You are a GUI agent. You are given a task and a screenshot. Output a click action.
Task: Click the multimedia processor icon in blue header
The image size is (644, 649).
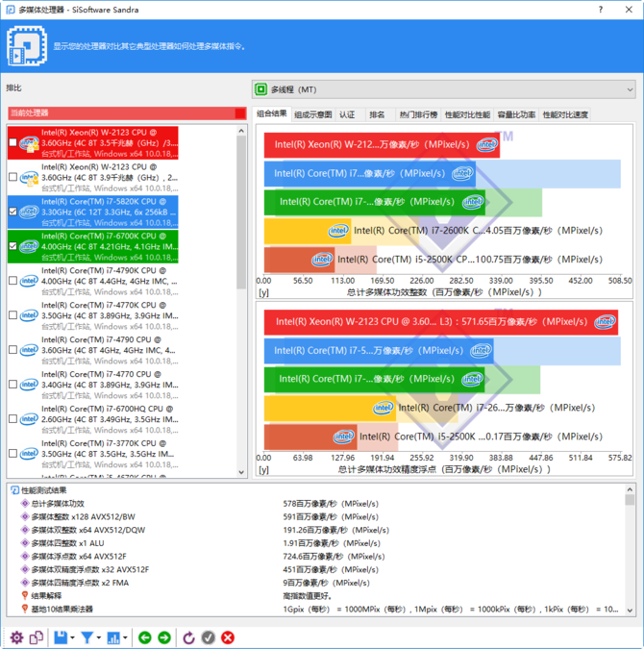point(27,46)
